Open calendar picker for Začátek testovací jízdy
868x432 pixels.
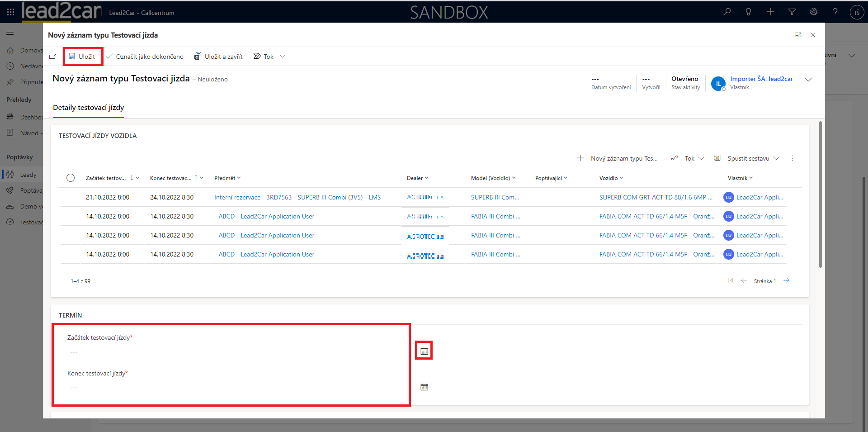pyautogui.click(x=424, y=351)
